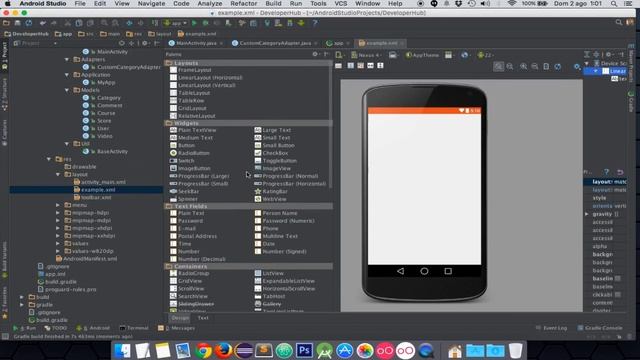Open the app run configuration dropdown
This screenshot has width=640, height=360.
coord(175,23)
